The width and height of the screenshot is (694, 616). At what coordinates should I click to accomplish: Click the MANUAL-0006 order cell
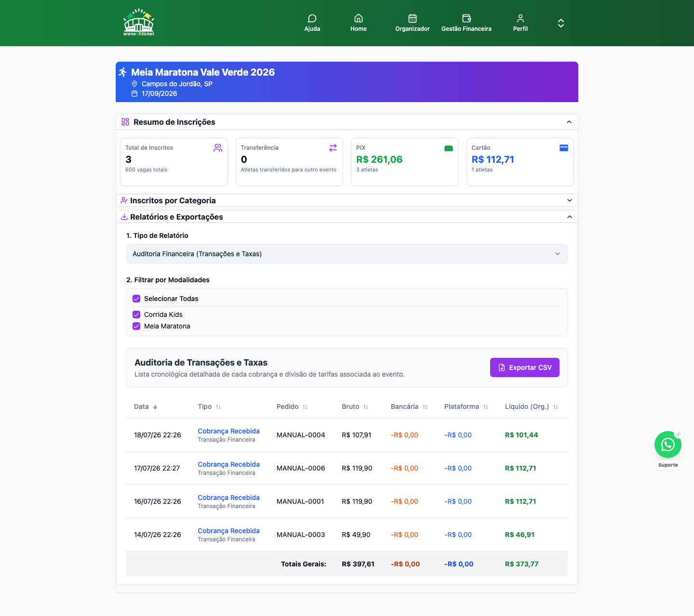tap(301, 468)
